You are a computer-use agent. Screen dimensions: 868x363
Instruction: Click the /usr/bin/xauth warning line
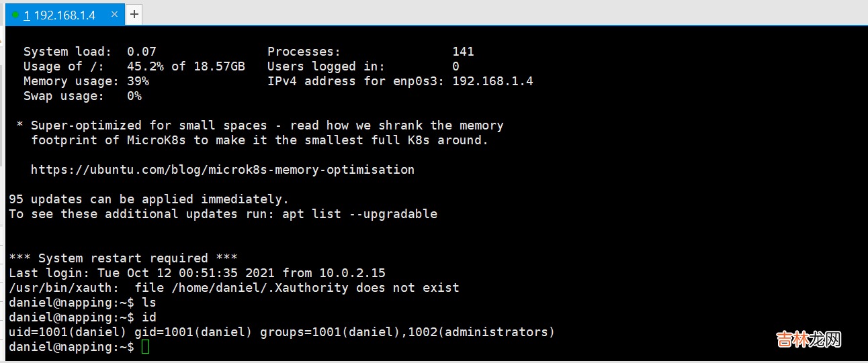pos(234,288)
